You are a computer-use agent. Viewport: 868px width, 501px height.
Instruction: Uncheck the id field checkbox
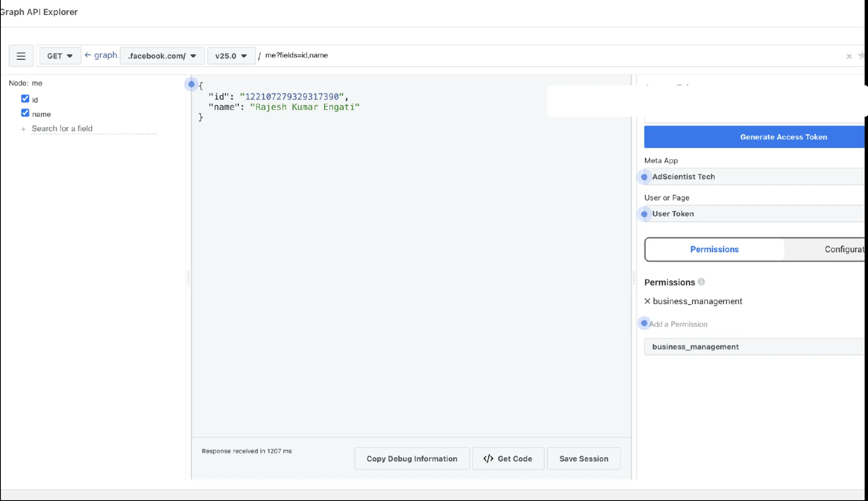(25, 99)
